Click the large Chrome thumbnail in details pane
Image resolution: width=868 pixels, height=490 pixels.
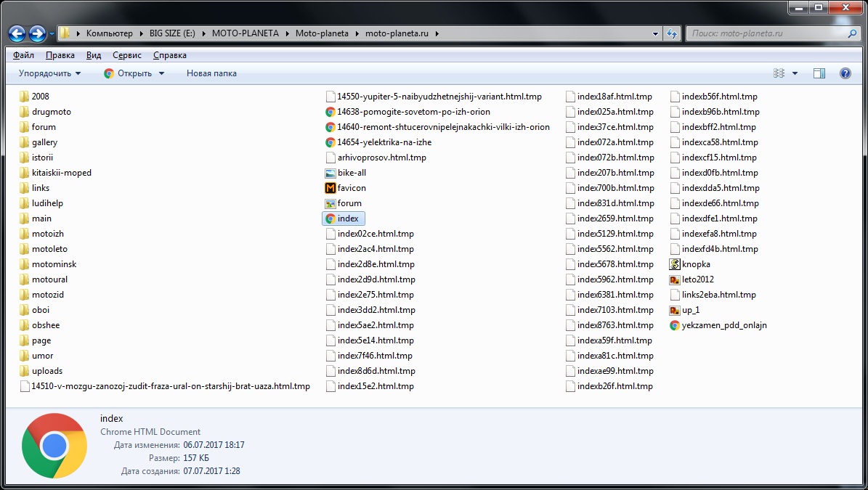pos(54,446)
